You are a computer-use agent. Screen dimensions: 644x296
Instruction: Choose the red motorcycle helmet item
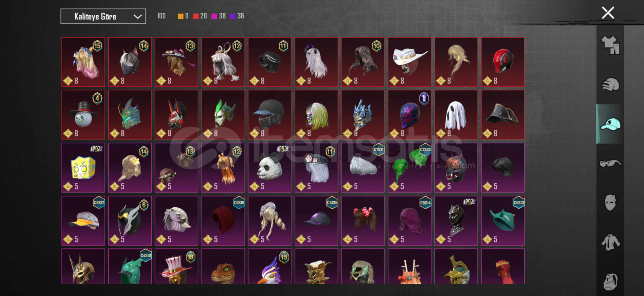503,62
